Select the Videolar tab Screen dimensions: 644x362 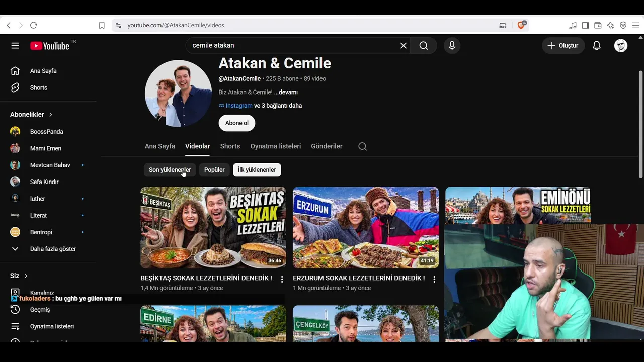198,146
